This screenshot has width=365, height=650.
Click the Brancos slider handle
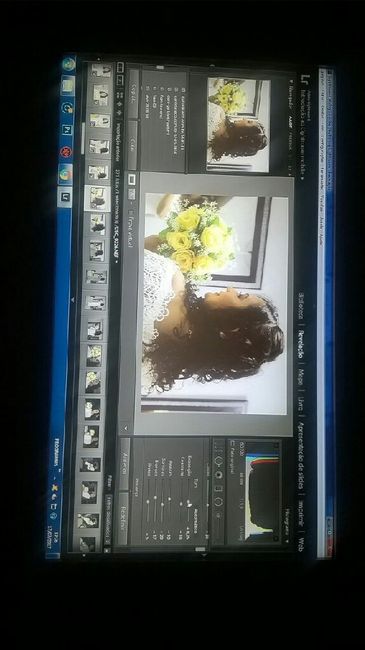click(x=155, y=497)
